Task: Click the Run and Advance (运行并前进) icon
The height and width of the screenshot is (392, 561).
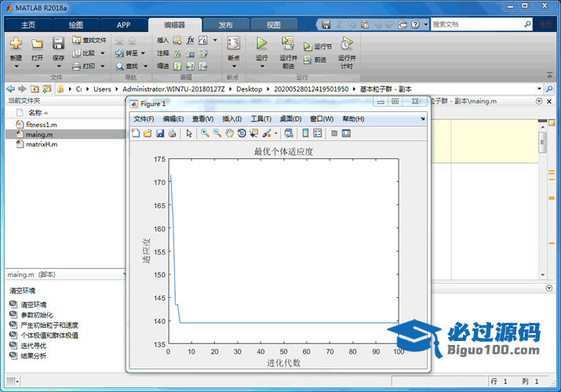Action: (288, 43)
